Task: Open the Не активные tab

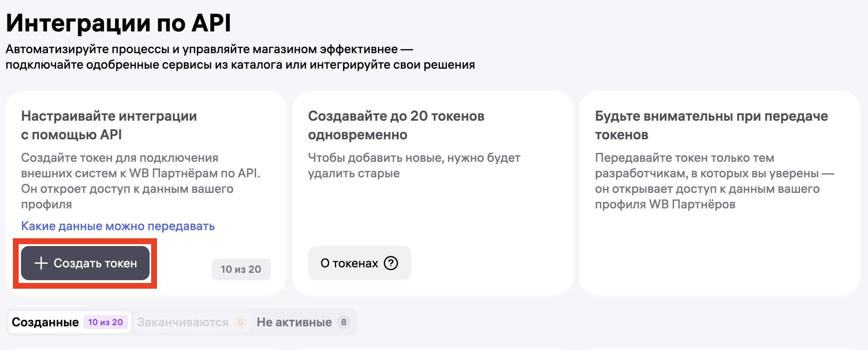Action: (x=294, y=322)
